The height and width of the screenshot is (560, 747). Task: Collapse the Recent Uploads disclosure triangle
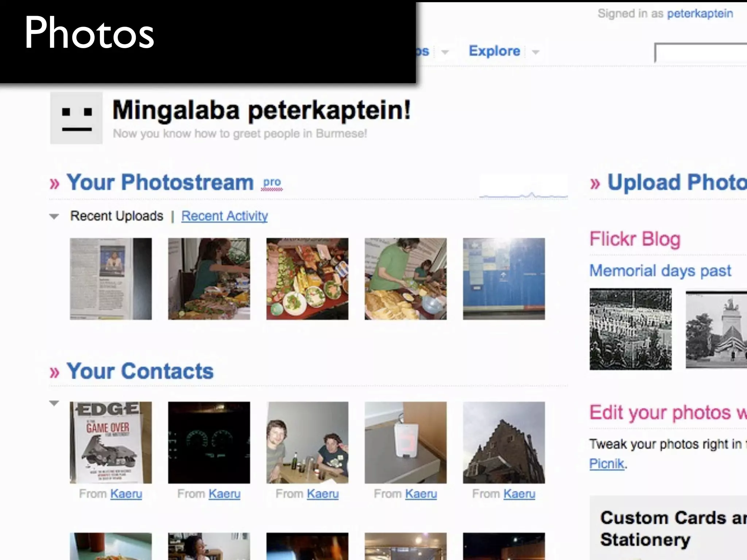(54, 217)
